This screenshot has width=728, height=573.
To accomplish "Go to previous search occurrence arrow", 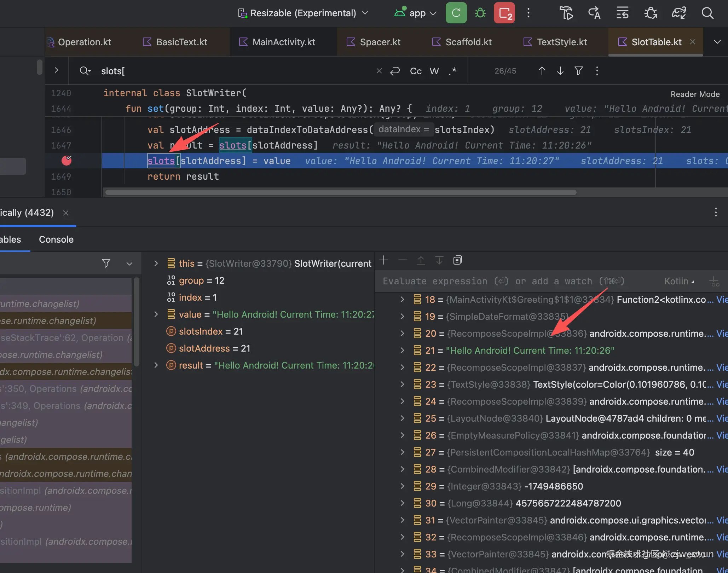I will [x=542, y=71].
